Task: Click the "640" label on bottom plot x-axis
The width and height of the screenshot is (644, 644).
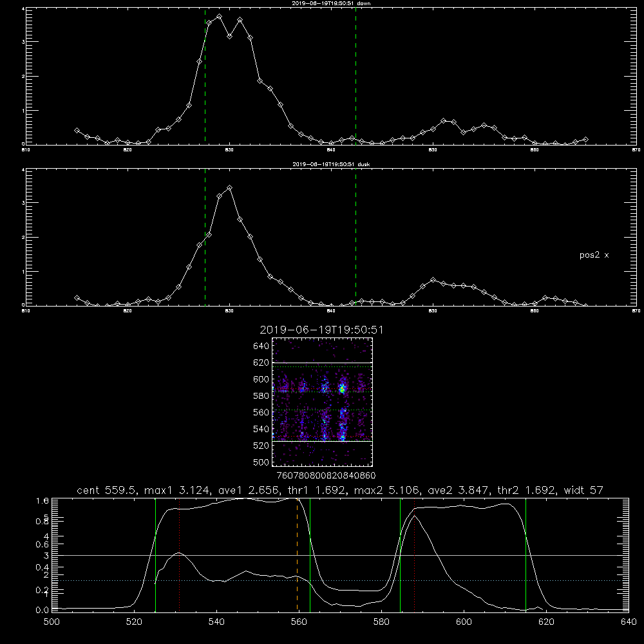Action: [629, 622]
